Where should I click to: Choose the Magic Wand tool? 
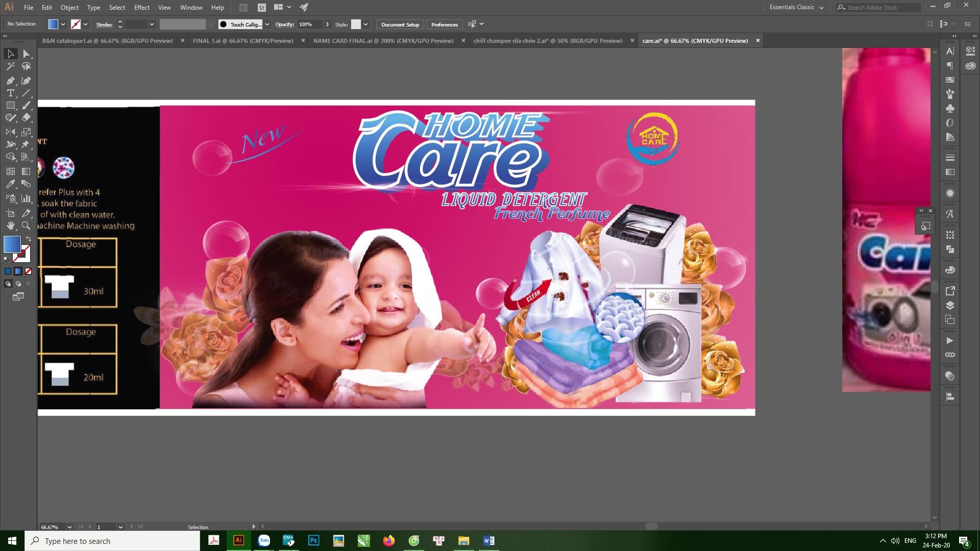11,66
